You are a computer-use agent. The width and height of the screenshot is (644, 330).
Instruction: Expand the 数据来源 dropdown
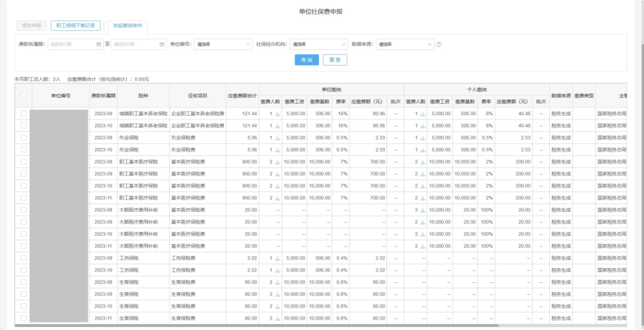[x=405, y=44]
